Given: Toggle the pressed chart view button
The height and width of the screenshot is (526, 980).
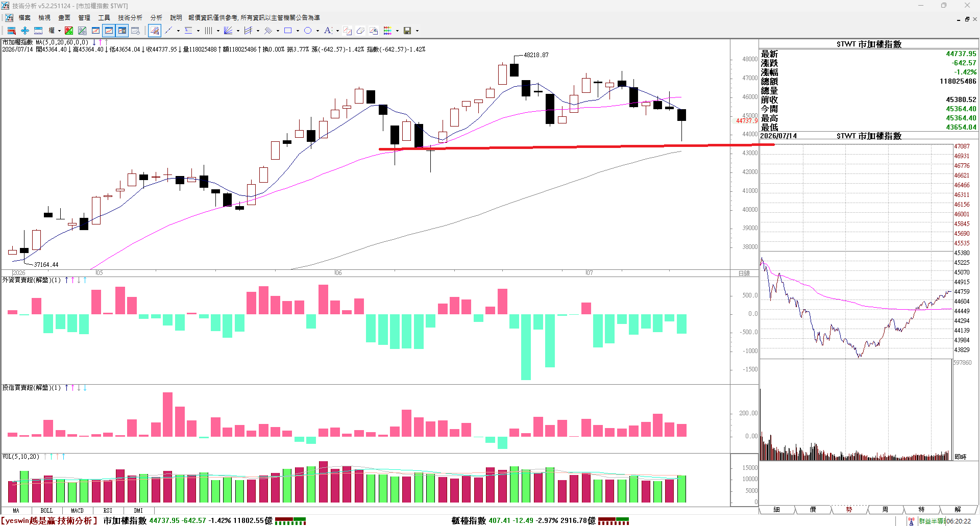Looking at the screenshot, I should (x=109, y=31).
